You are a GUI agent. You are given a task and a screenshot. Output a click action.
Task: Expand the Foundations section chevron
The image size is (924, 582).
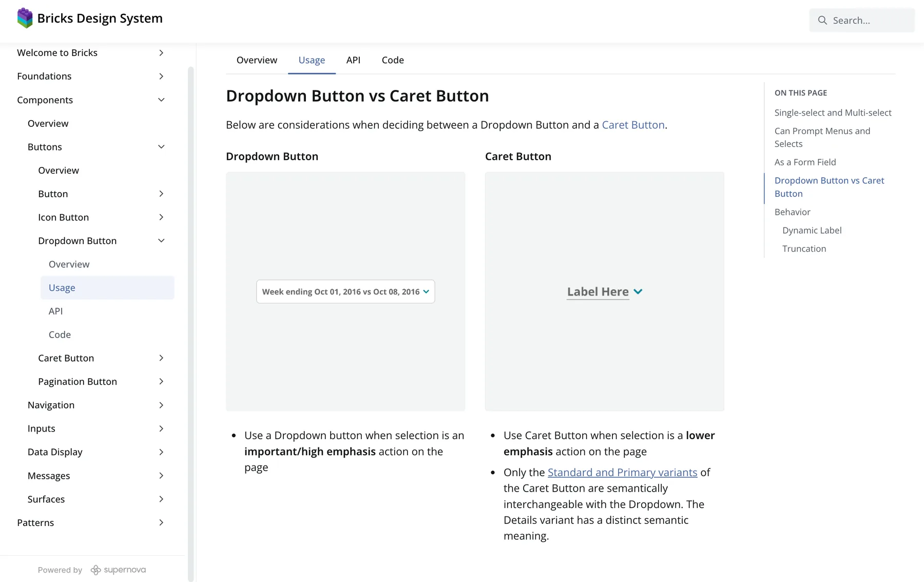click(x=161, y=77)
